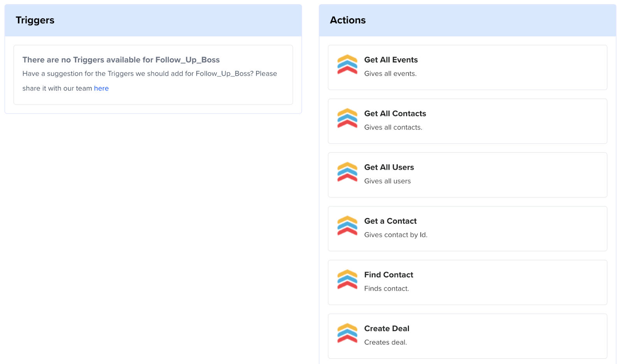Click the Triggers panel header

(35, 20)
